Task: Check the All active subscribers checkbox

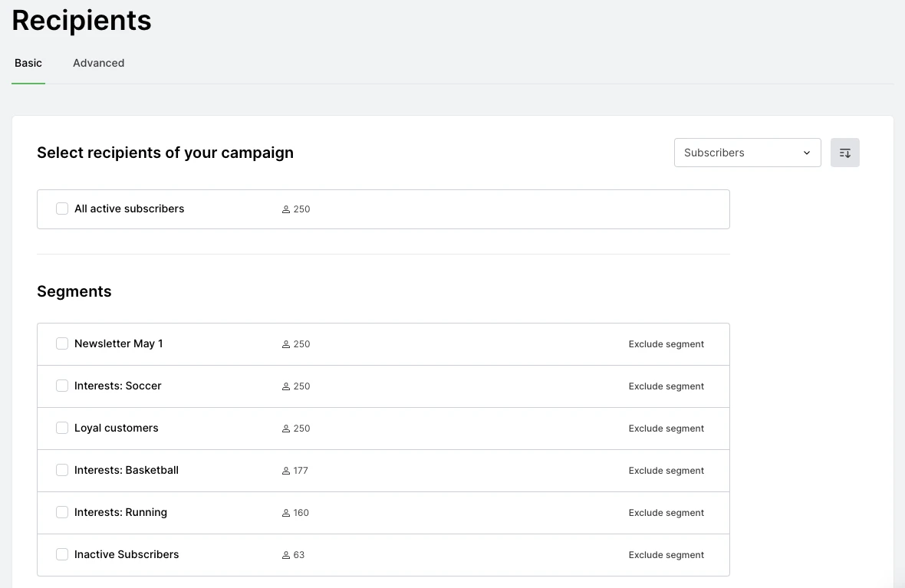Action: (62, 209)
